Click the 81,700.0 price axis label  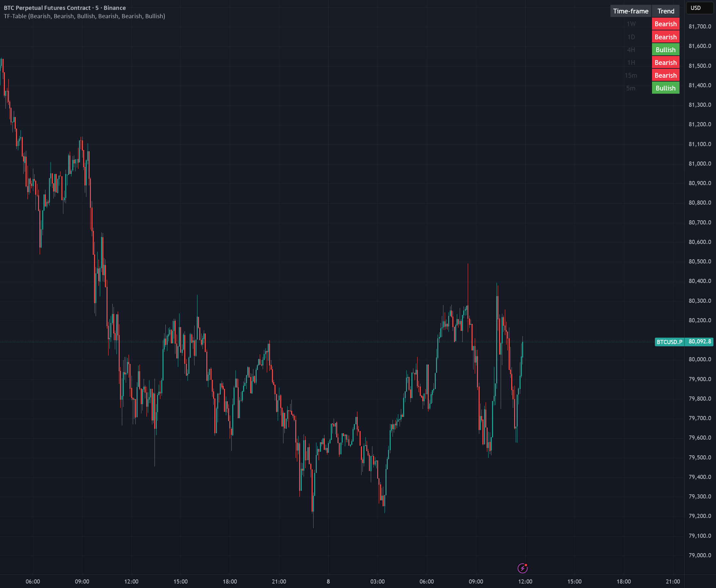click(700, 27)
